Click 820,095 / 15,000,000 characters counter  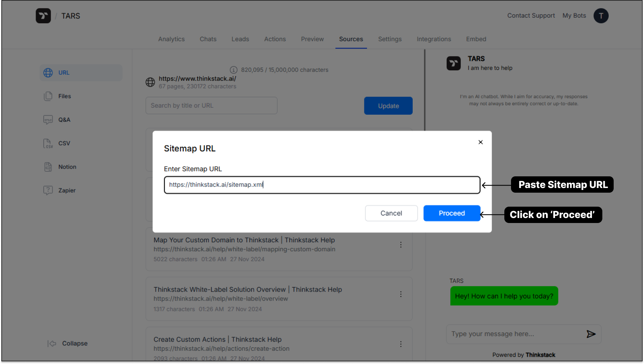pyautogui.click(x=285, y=70)
